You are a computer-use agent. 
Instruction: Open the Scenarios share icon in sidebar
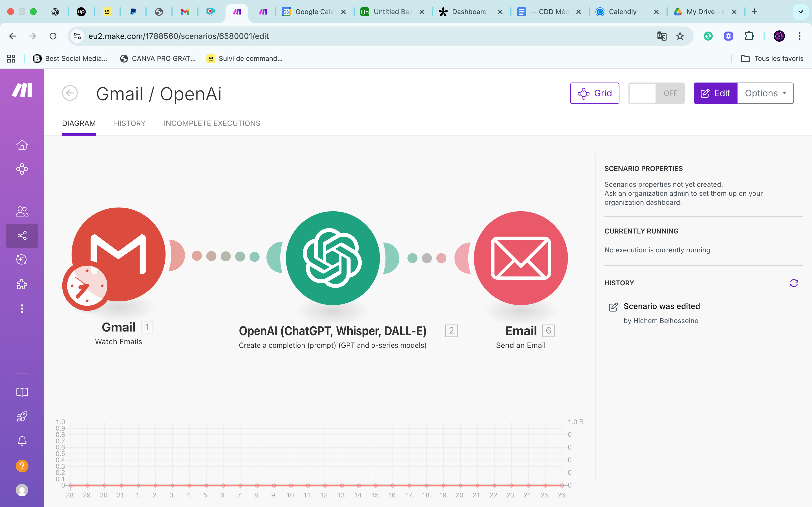coord(22,236)
